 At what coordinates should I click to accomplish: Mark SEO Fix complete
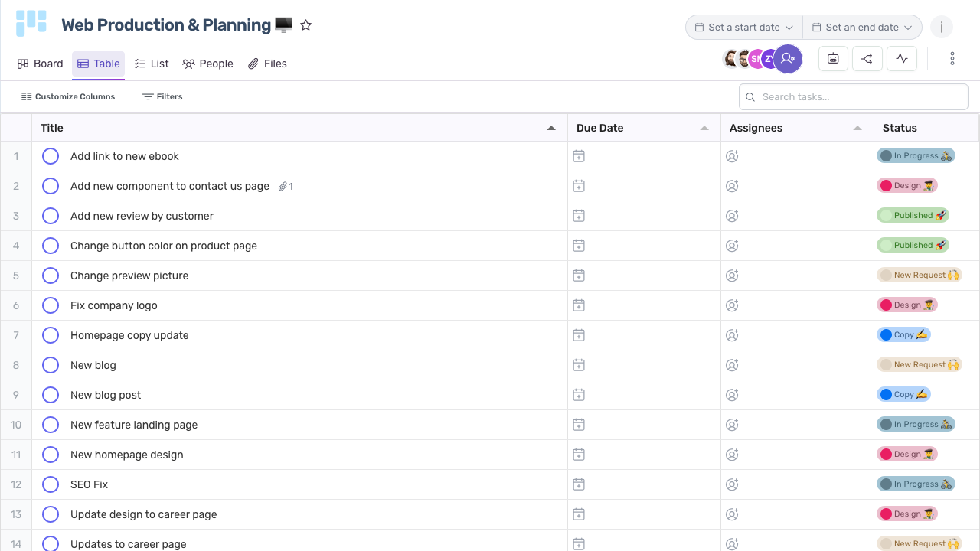(x=51, y=484)
